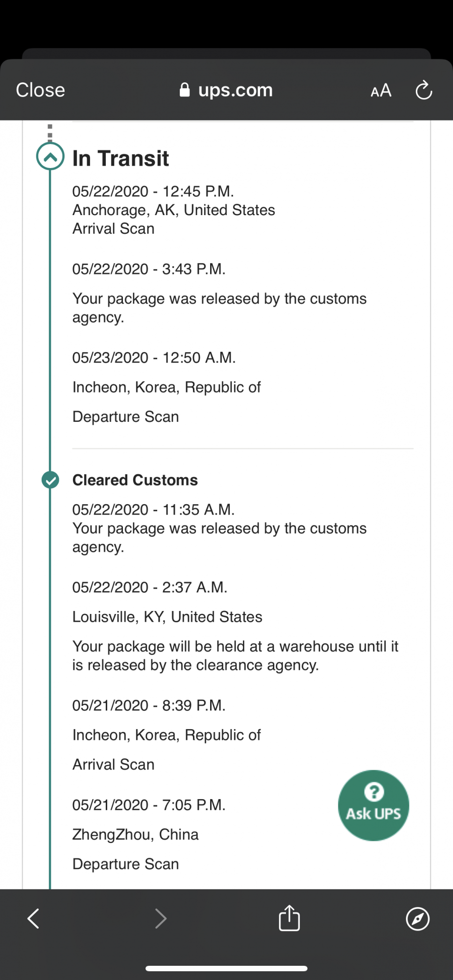The height and width of the screenshot is (980, 453).
Task: Tap the Incheon Arrival Scan 05/21 entry
Action: click(167, 735)
